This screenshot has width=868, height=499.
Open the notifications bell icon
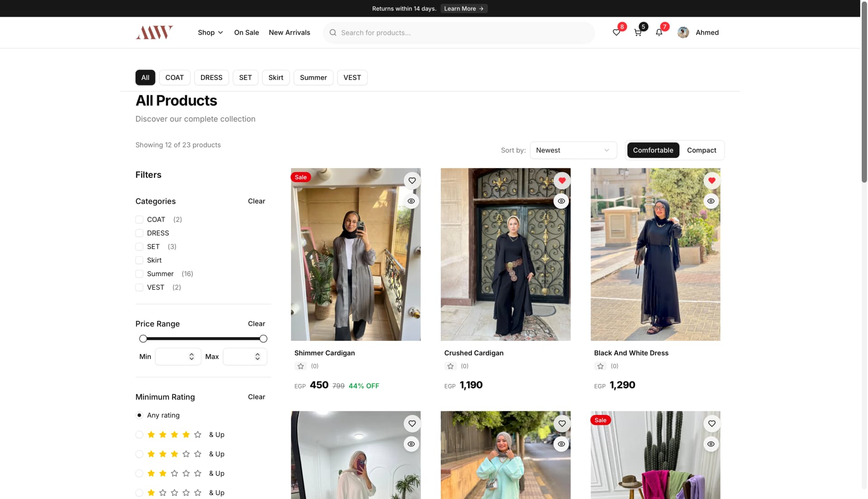[x=659, y=33]
